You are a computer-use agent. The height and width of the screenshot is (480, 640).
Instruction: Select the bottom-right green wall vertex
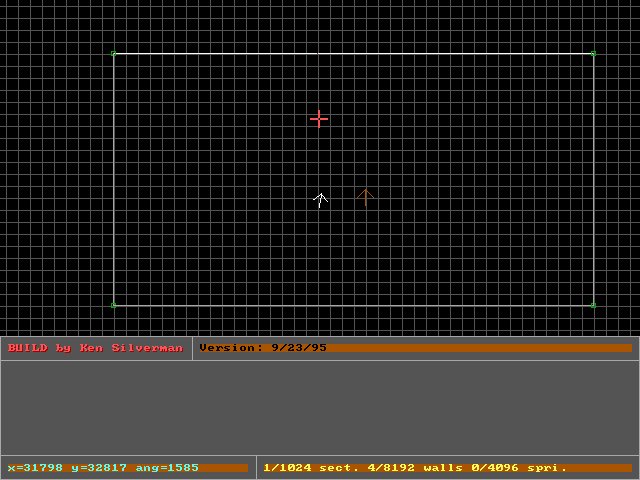click(593, 305)
